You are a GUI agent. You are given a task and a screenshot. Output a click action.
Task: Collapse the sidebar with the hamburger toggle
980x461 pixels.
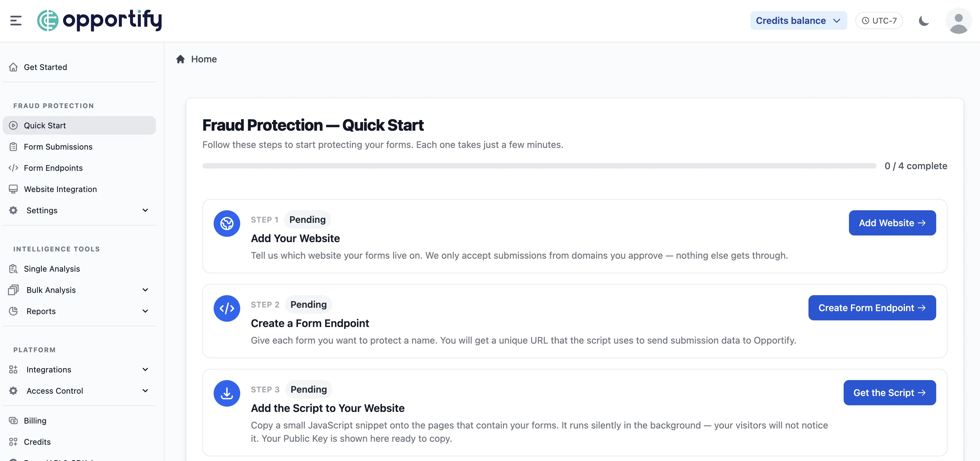coord(16,20)
